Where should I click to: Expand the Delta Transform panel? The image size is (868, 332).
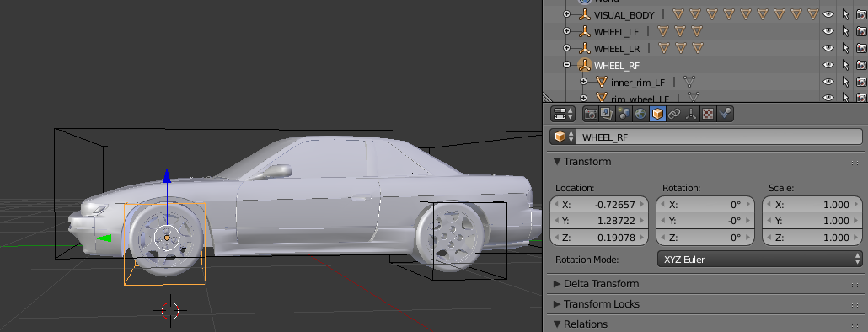point(557,284)
